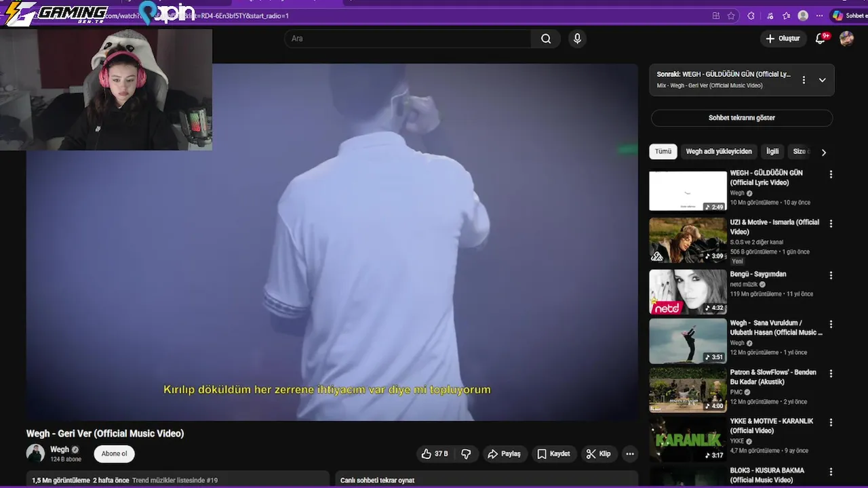Click the '37 B' like count
This screenshot has height=488, width=868.
pyautogui.click(x=441, y=454)
